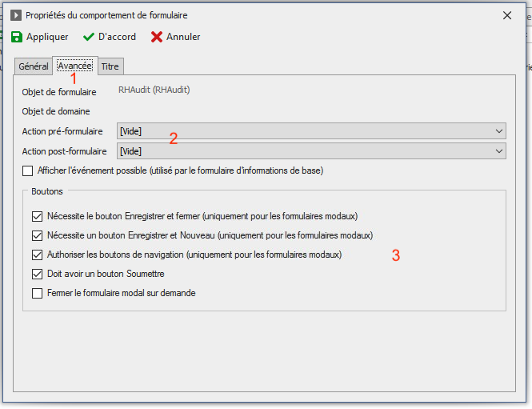The width and height of the screenshot is (532, 409).
Task: Open the Action post-formulaire dropdown arrow
Action: point(499,150)
